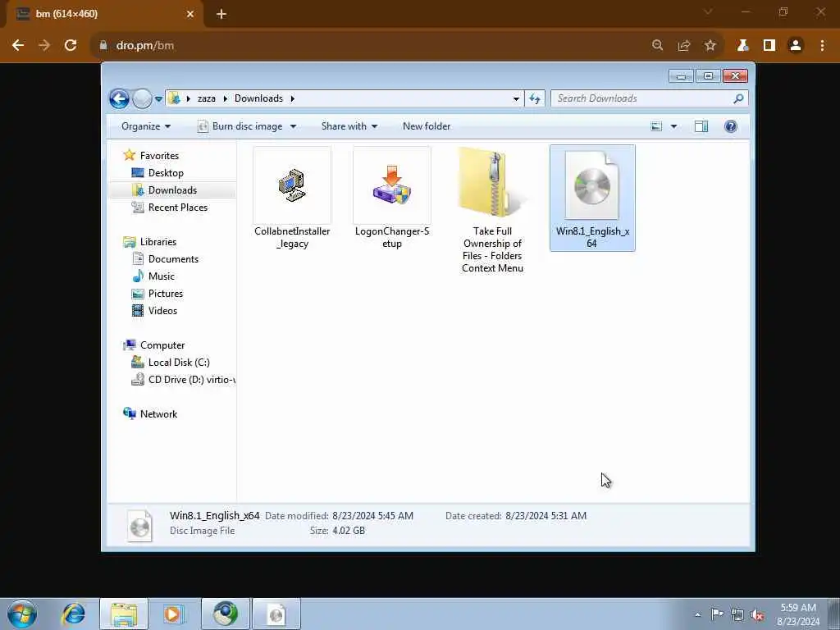Click the browser zoom magnifier icon
This screenshot has width=840, height=630.
coord(657,46)
